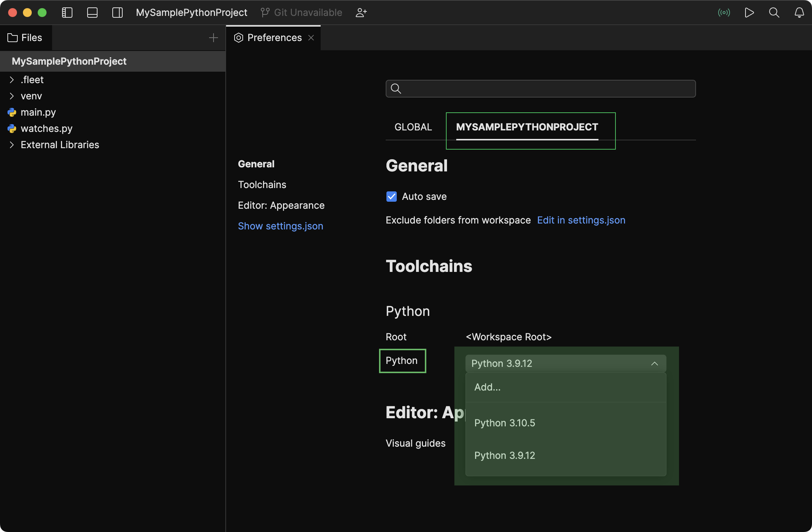Open Show settings.json link
This screenshot has height=532, width=812.
pyautogui.click(x=280, y=226)
